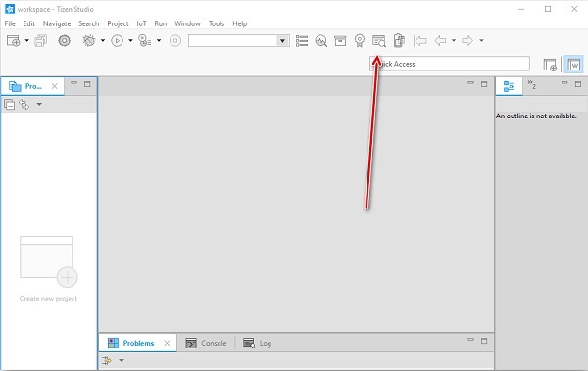Open the Edit menu
The width and height of the screenshot is (588, 371).
28,23
